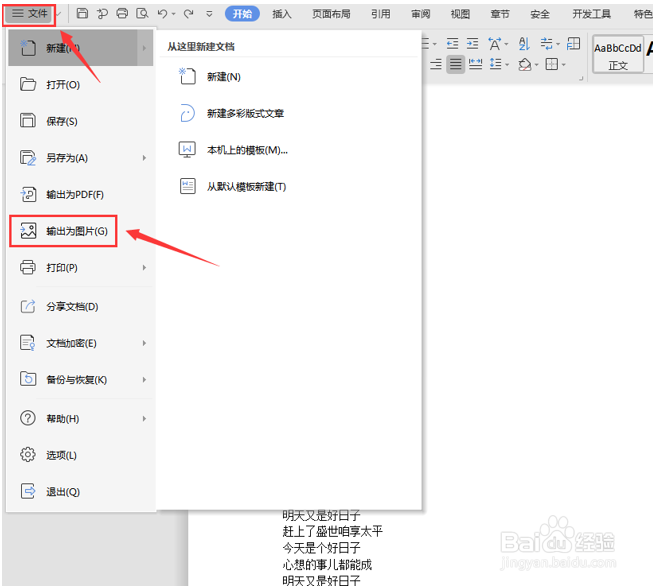Choose 退出(Q) to exit
Viewport: 653px width, 586px height.
pyautogui.click(x=81, y=492)
